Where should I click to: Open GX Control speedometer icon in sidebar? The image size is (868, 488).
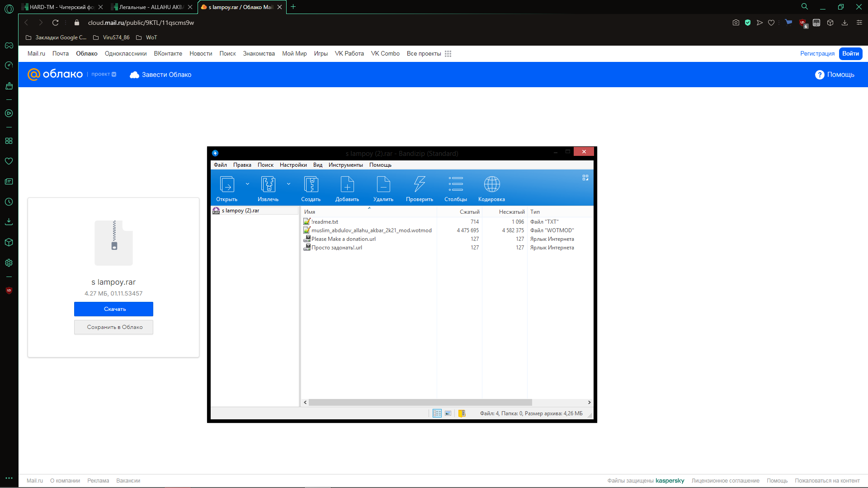tap(9, 66)
